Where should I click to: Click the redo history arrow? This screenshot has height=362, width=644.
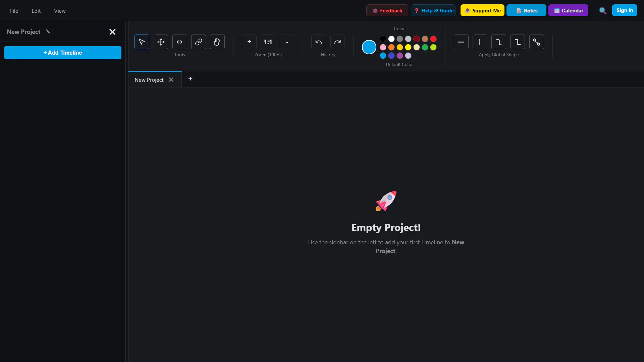tap(337, 42)
